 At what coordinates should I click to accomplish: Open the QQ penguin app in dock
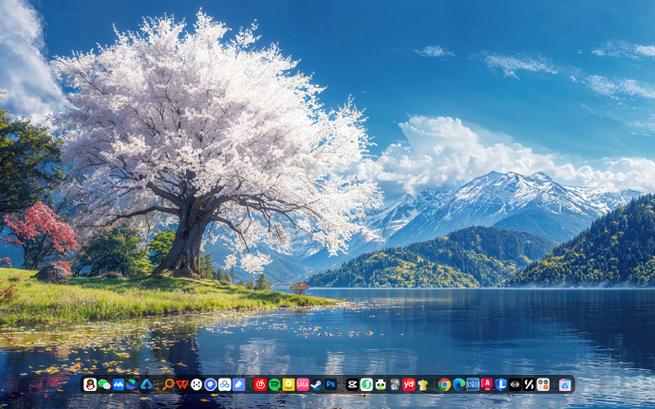coord(90,384)
